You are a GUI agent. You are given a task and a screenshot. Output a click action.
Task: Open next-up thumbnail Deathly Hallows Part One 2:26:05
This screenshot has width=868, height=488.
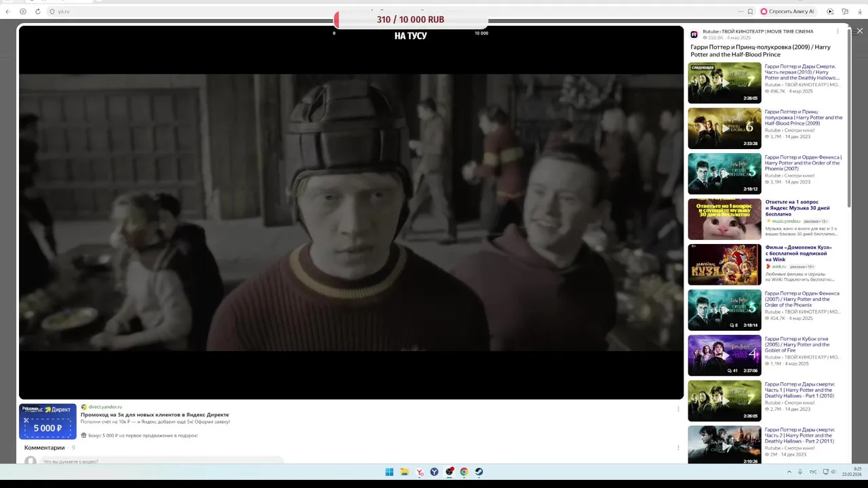[x=724, y=83]
